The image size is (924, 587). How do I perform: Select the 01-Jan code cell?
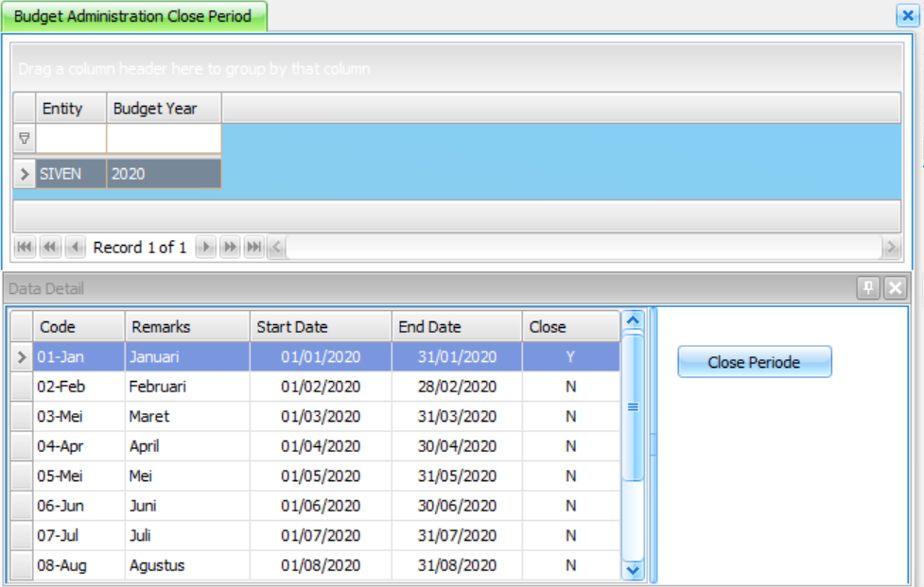point(78,356)
